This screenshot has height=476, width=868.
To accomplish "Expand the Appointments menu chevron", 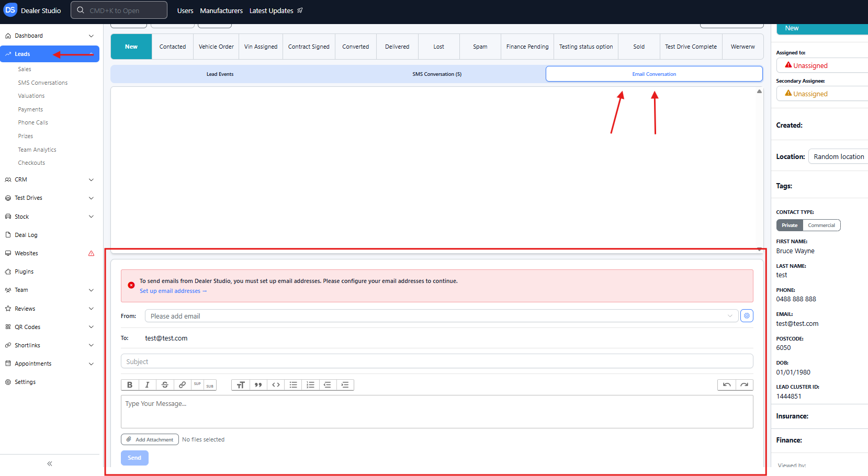I will pyautogui.click(x=92, y=364).
